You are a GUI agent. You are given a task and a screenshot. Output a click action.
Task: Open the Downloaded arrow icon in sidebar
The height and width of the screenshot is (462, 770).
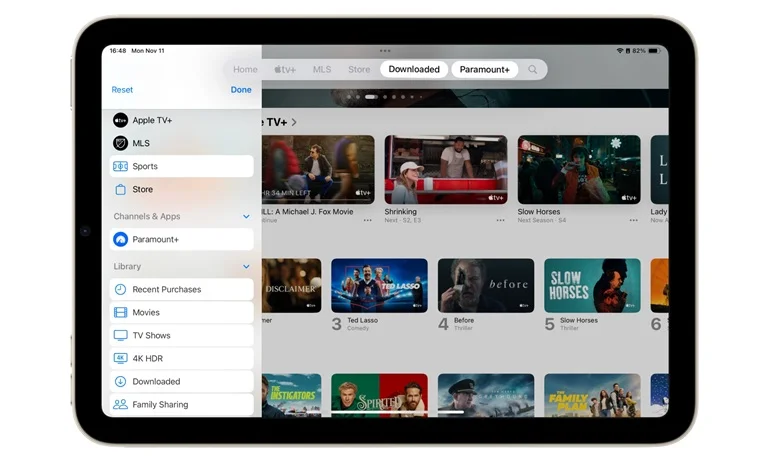[120, 381]
